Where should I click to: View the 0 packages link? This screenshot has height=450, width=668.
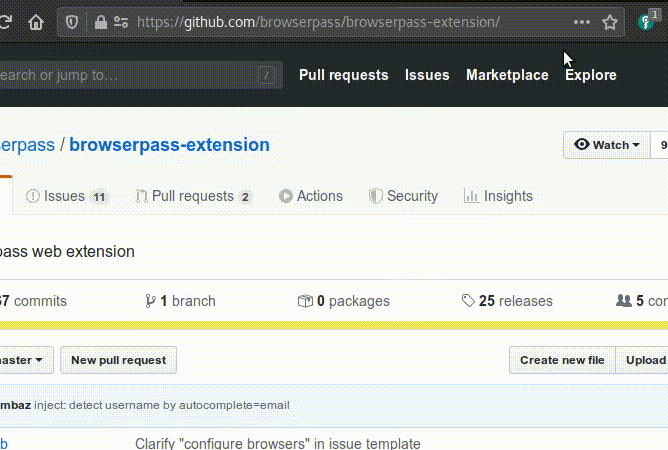pos(343,301)
